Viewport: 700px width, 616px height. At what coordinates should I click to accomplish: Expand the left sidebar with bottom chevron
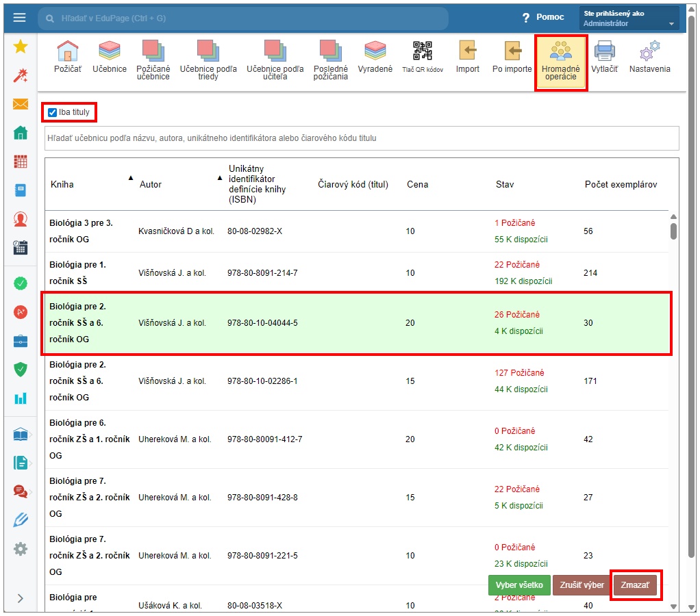21,598
